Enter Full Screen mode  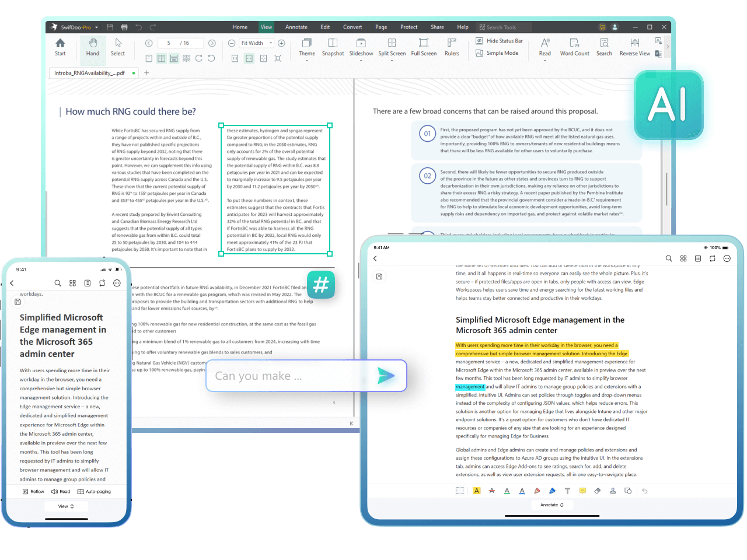pos(424,47)
